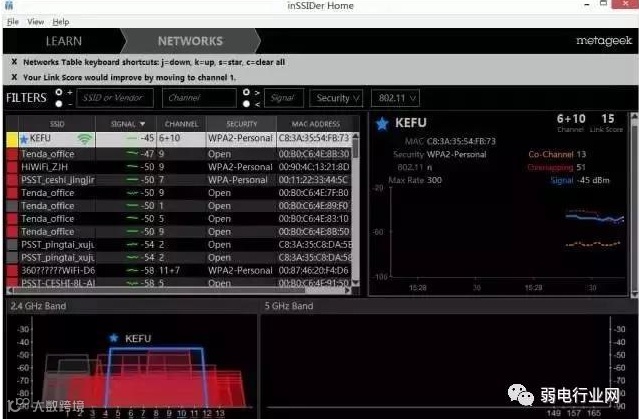Screen dimensions: 639x419
Task: Toggle the star on the KEFU row
Action: pyautogui.click(x=24, y=139)
